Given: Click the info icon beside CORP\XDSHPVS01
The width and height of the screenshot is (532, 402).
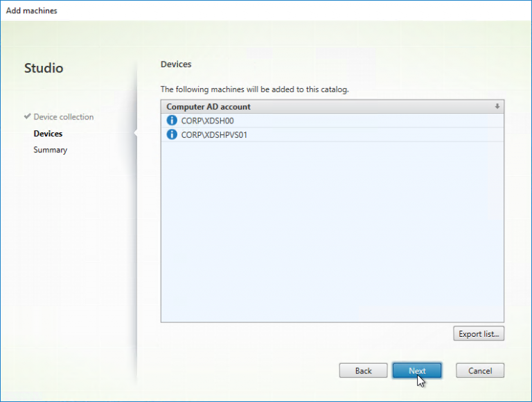Looking at the screenshot, I should (172, 134).
